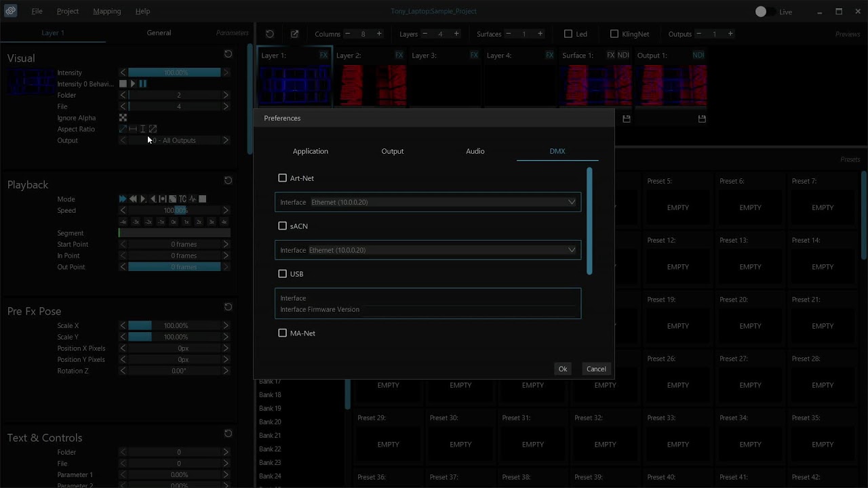Set playback Mode to loop backward
Screen dimensions: 868x488
point(133,199)
